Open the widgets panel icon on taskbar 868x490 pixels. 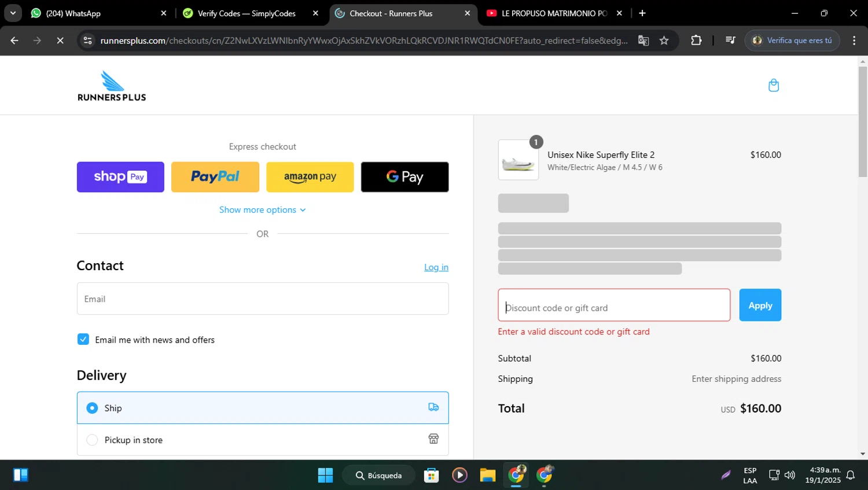click(x=21, y=475)
